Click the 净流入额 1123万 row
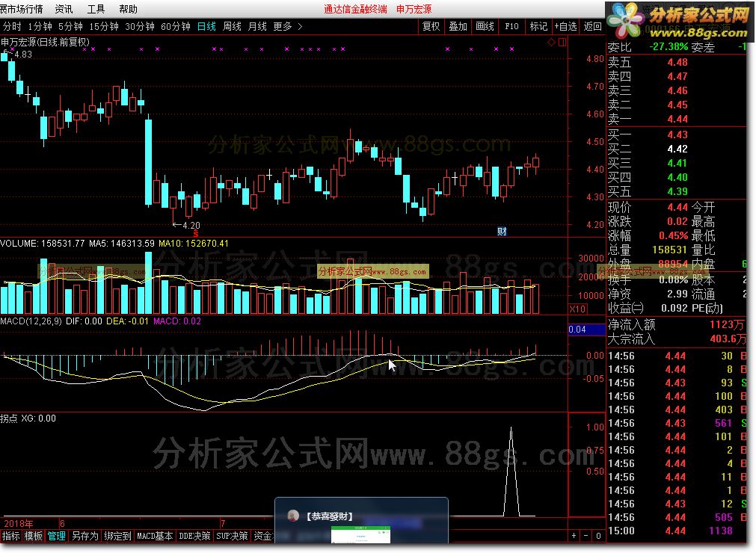This screenshot has height=553, width=756. coord(676,324)
